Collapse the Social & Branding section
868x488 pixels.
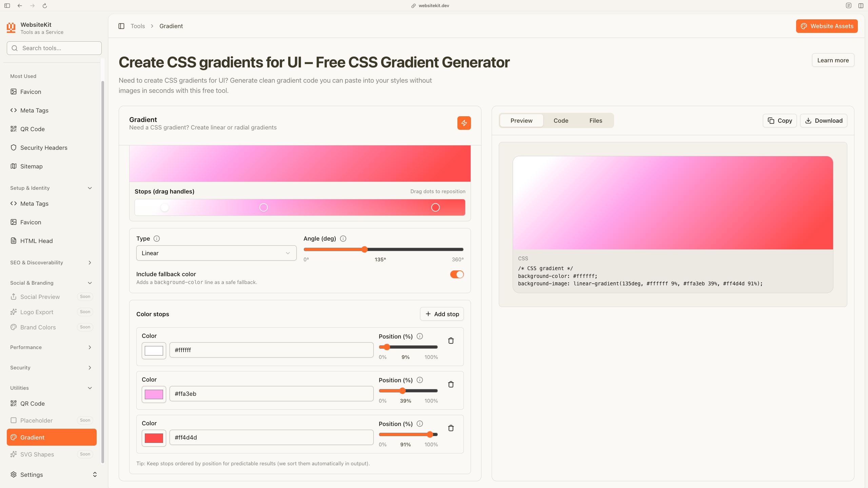click(52, 283)
